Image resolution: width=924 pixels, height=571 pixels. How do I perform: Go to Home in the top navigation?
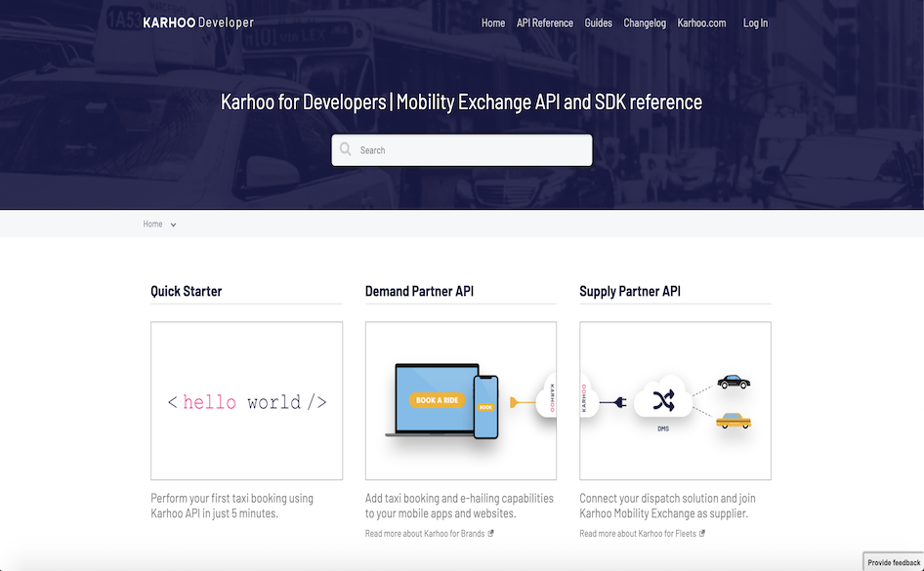pyautogui.click(x=493, y=23)
